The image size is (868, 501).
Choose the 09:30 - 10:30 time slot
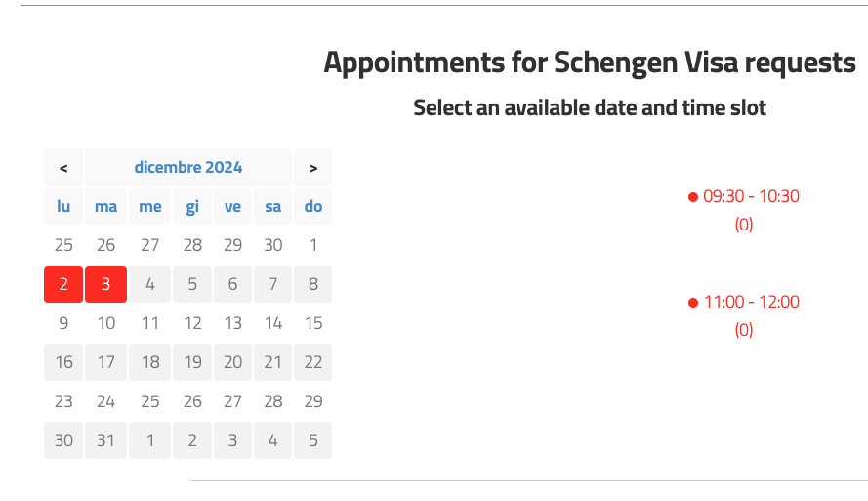pyautogui.click(x=751, y=196)
